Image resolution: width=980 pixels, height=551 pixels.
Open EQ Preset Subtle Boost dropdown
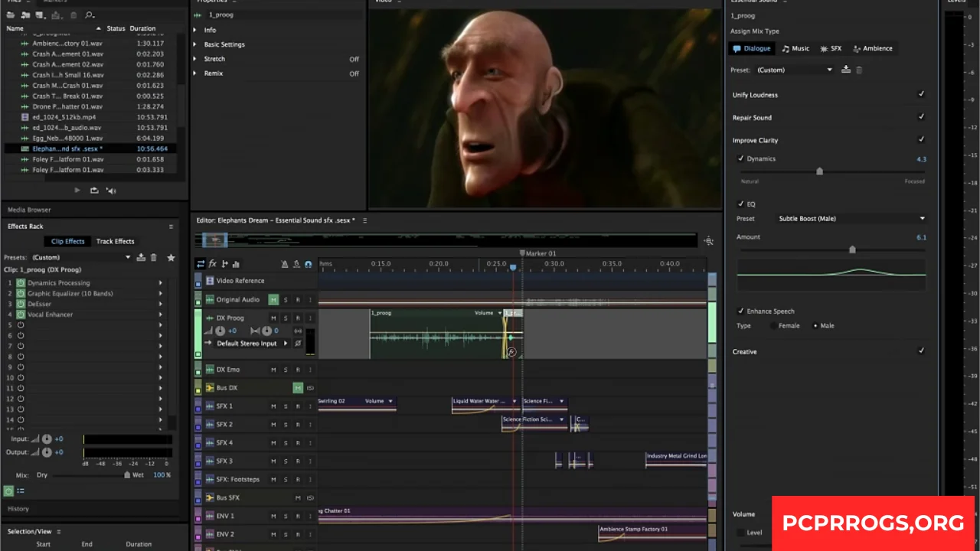851,219
